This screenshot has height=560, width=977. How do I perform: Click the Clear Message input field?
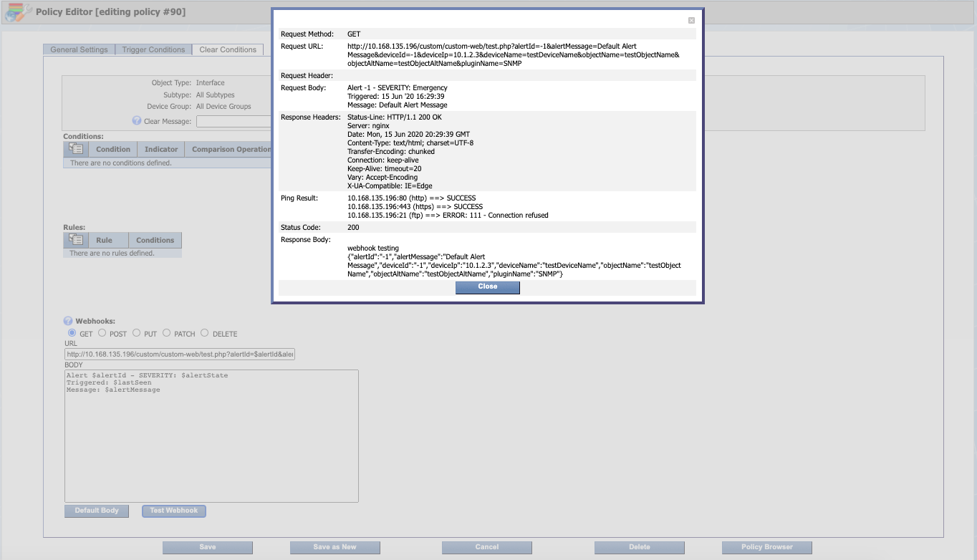coord(234,121)
